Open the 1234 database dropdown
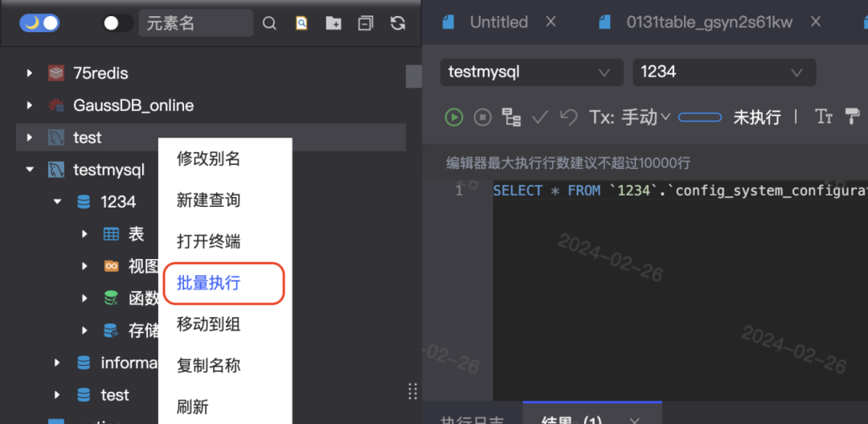This screenshot has width=868, height=424. point(724,72)
